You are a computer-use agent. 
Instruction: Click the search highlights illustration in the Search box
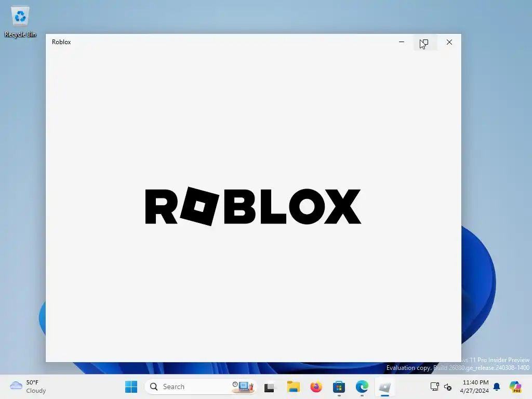pyautogui.click(x=243, y=387)
